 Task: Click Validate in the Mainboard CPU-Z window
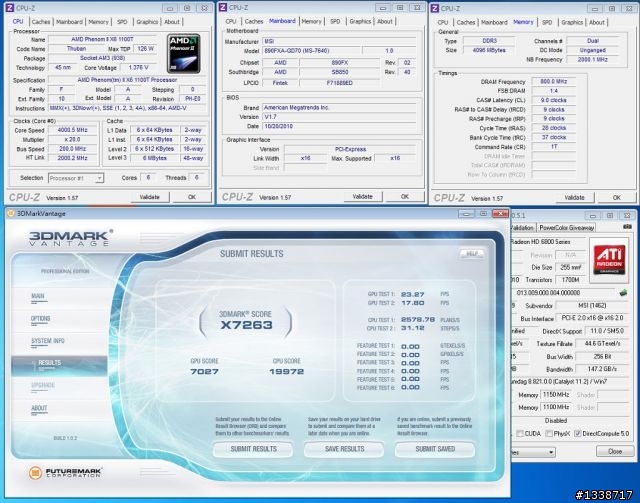362,197
